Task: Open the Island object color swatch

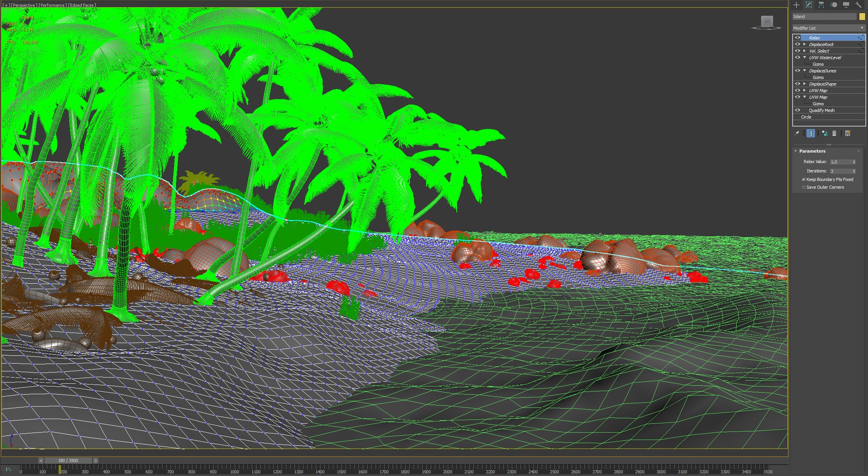Action: click(862, 17)
